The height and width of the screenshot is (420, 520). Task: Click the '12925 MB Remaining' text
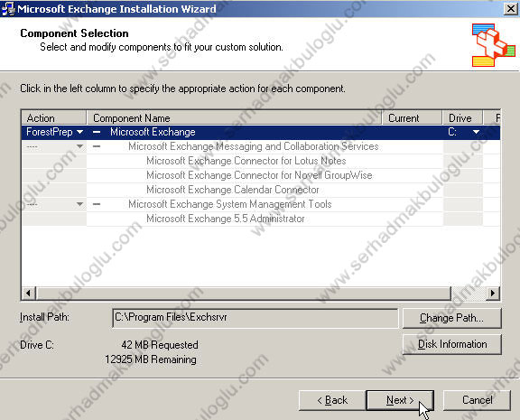[x=151, y=359]
